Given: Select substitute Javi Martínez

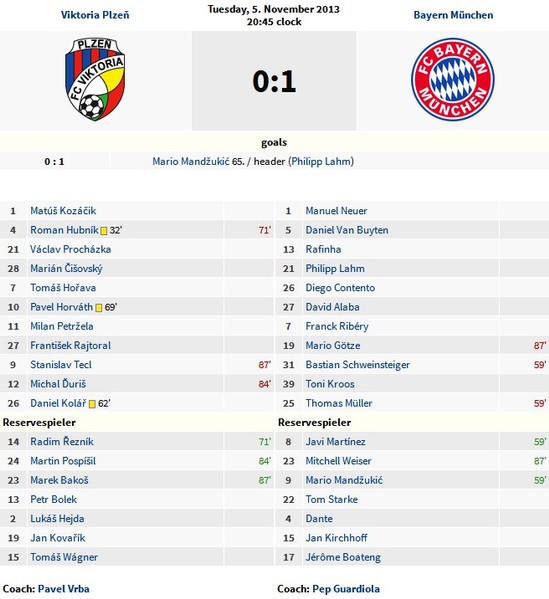Looking at the screenshot, I should pos(335,442).
